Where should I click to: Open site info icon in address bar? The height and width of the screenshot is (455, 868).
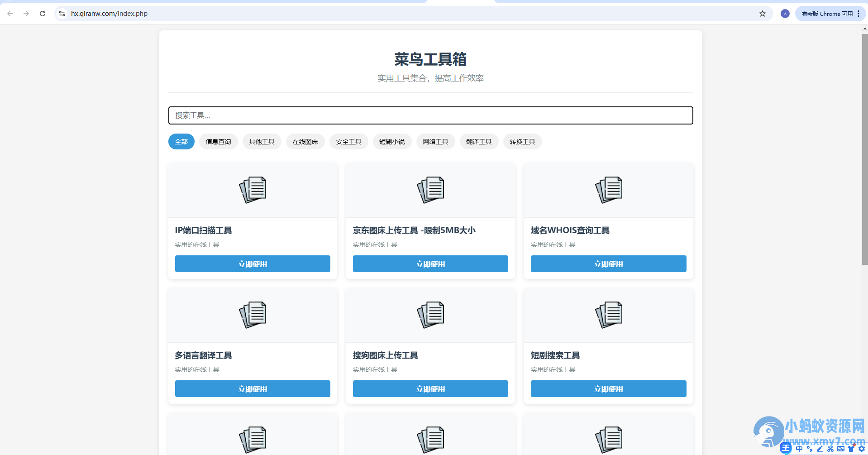(x=62, y=14)
